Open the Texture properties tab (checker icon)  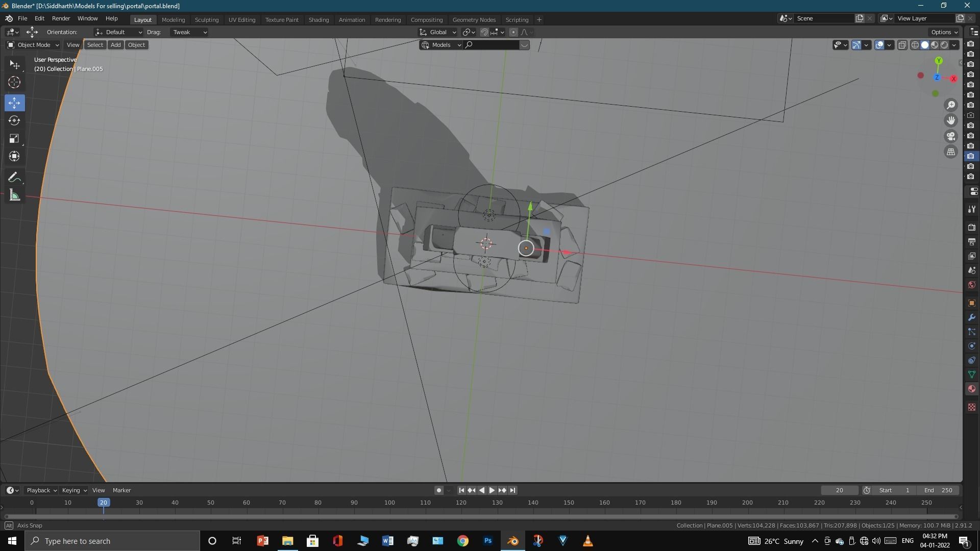(972, 407)
